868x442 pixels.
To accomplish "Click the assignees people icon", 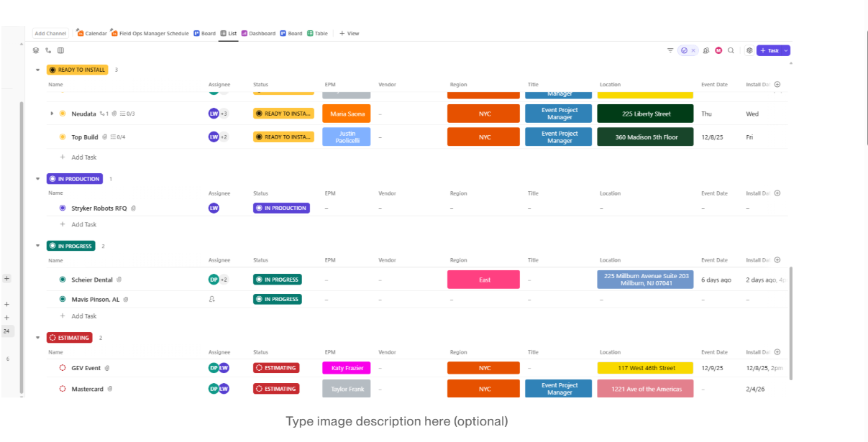I will (x=706, y=51).
